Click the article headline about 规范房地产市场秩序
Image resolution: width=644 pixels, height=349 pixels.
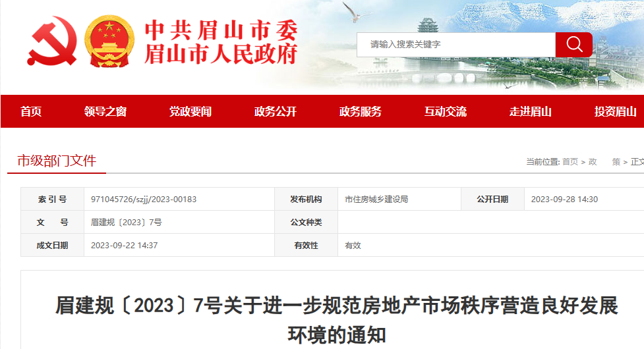[336, 320]
